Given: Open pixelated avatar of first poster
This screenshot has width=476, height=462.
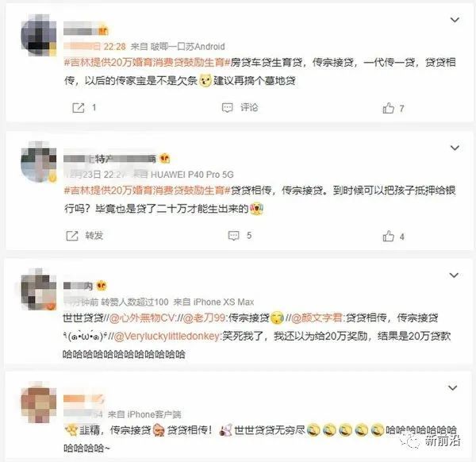Looking at the screenshot, I should pos(39,35).
